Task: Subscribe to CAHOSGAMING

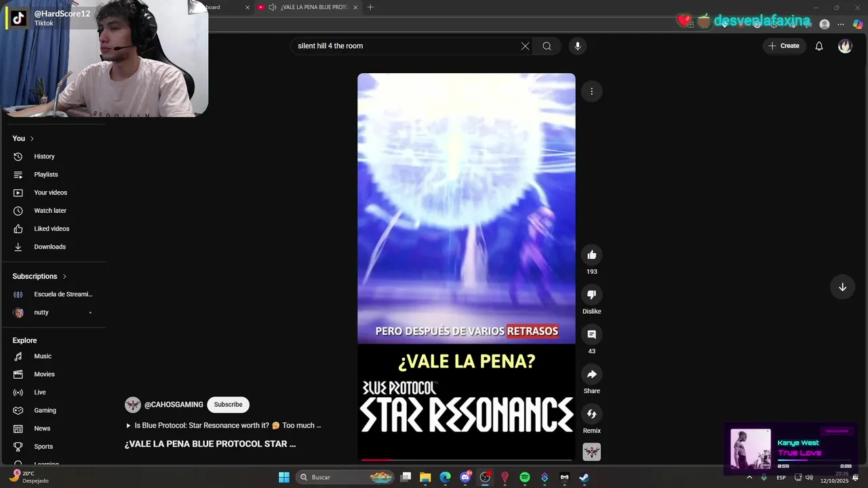Action: click(x=228, y=405)
